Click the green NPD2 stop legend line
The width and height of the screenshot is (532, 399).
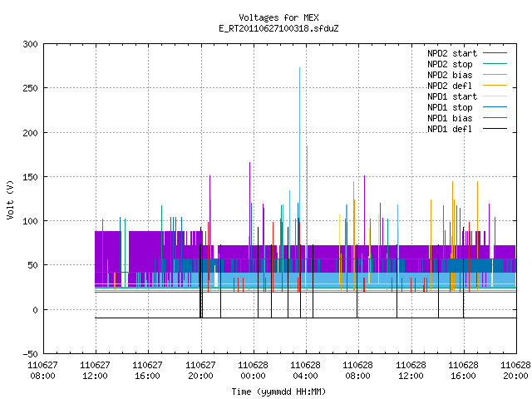pos(495,63)
